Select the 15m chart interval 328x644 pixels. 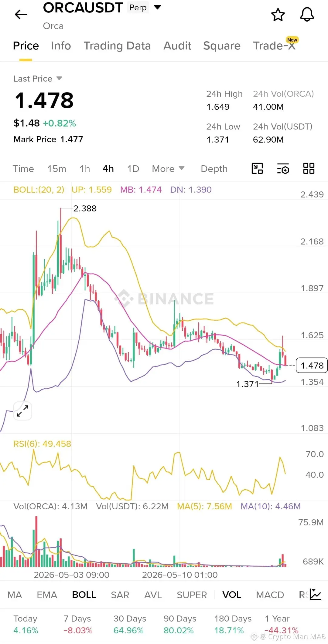point(56,169)
